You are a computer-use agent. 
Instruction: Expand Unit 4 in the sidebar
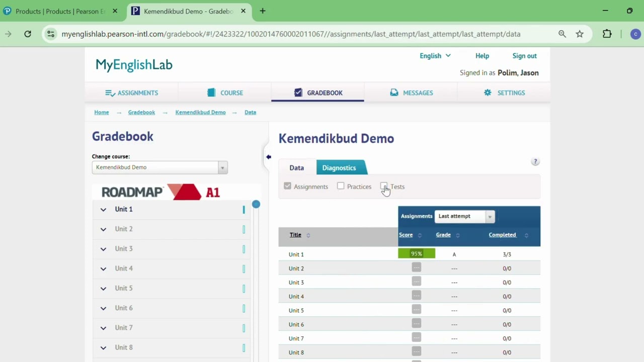point(103,268)
